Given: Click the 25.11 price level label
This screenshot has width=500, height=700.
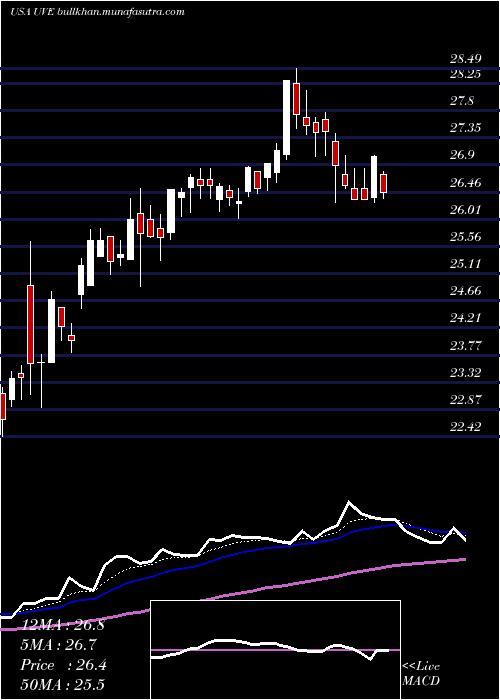Looking at the screenshot, I should point(465,264).
